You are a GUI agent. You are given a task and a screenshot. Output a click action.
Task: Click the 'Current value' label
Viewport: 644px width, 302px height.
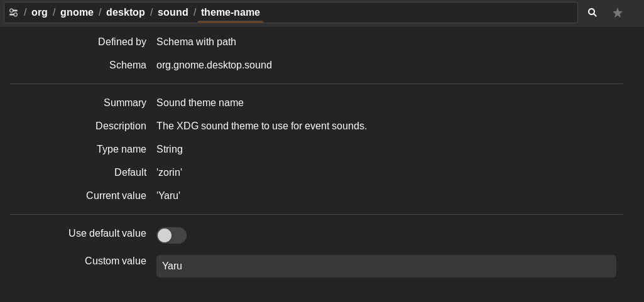[x=116, y=196]
